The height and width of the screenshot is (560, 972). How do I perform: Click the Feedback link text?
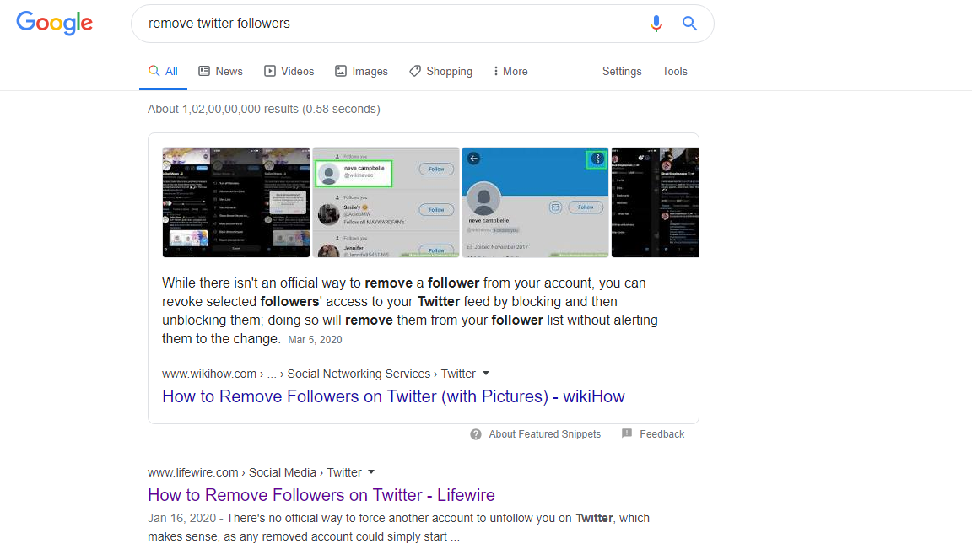tap(661, 434)
